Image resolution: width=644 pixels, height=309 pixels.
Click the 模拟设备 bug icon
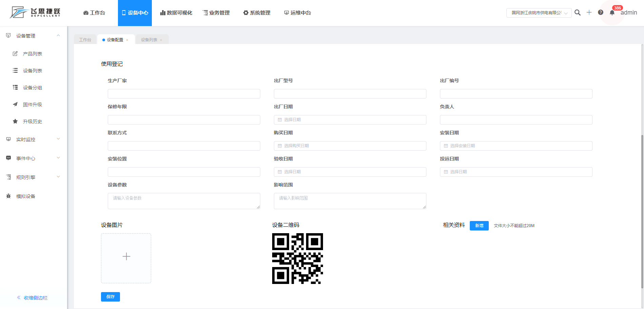[x=8, y=196]
